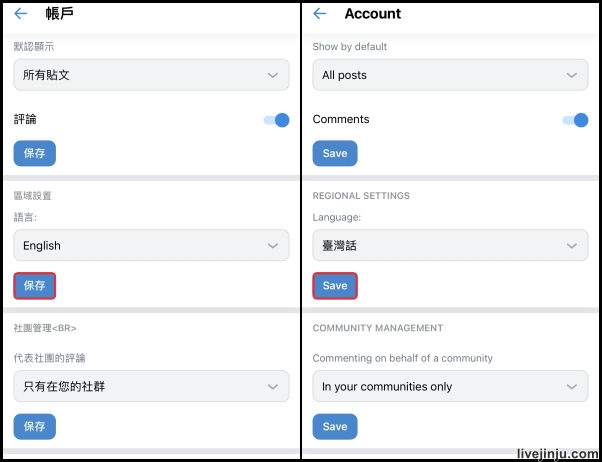Expand the English language dropdown
602x462 pixels.
coord(151,246)
